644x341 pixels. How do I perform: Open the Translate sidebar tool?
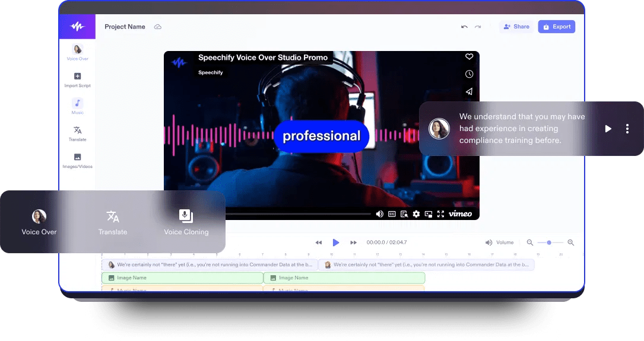pyautogui.click(x=78, y=134)
